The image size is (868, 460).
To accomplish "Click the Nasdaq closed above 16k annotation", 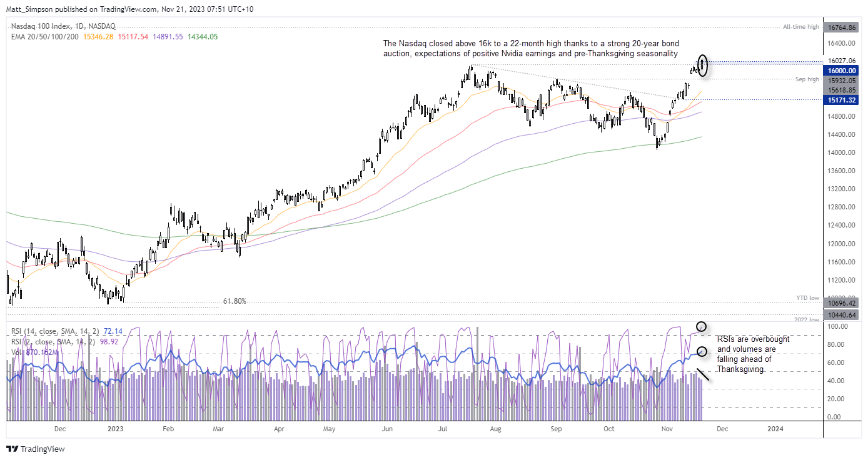I will click(x=530, y=49).
